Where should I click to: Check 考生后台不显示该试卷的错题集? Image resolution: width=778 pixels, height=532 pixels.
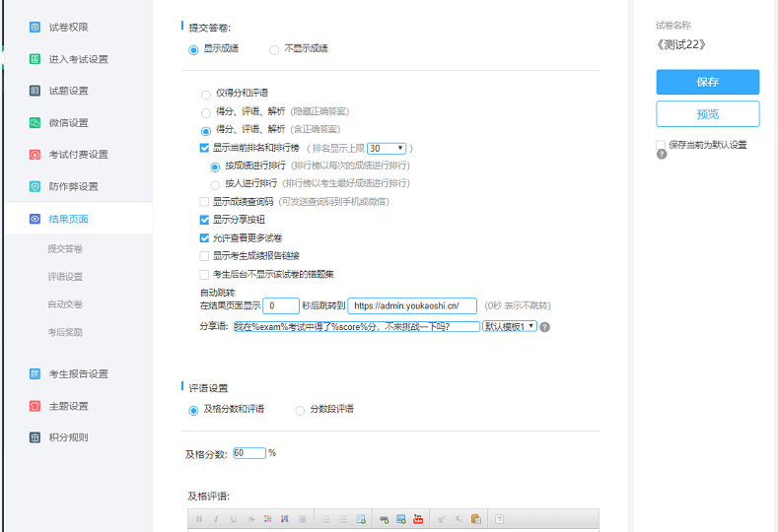(x=204, y=274)
